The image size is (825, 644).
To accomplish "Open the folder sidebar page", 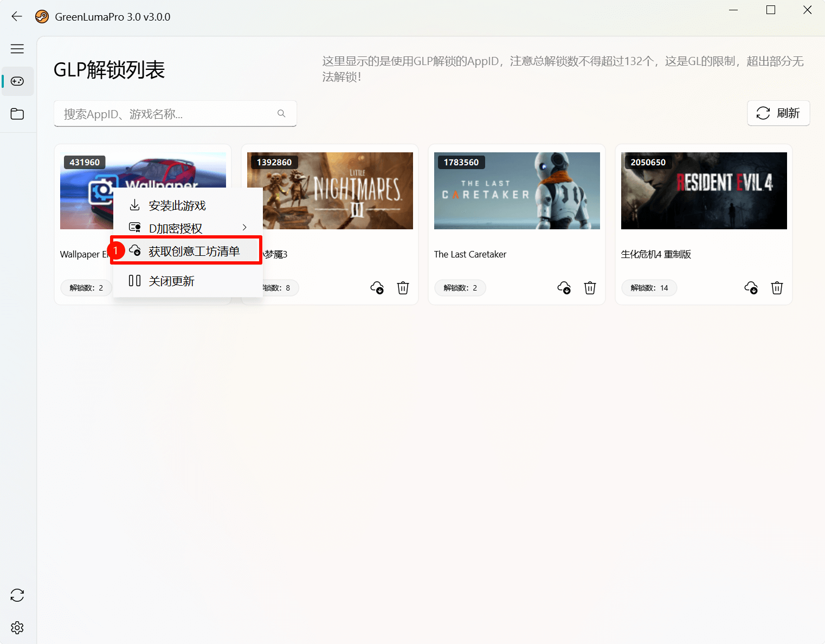I will [x=17, y=114].
